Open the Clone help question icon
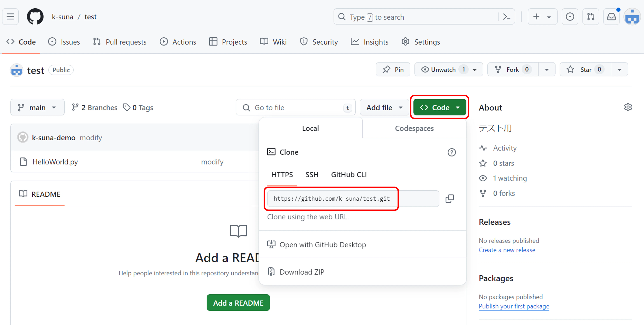The width and height of the screenshot is (644, 325). [452, 152]
